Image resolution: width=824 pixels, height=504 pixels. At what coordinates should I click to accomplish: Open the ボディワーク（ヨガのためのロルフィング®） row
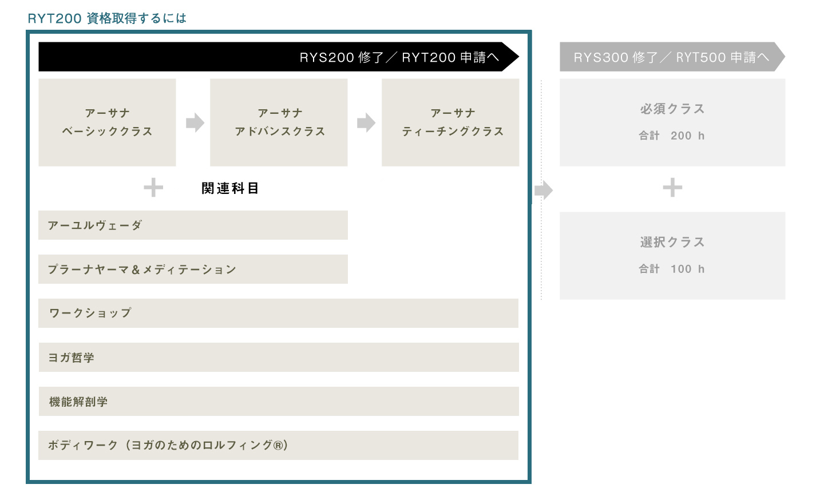click(279, 446)
